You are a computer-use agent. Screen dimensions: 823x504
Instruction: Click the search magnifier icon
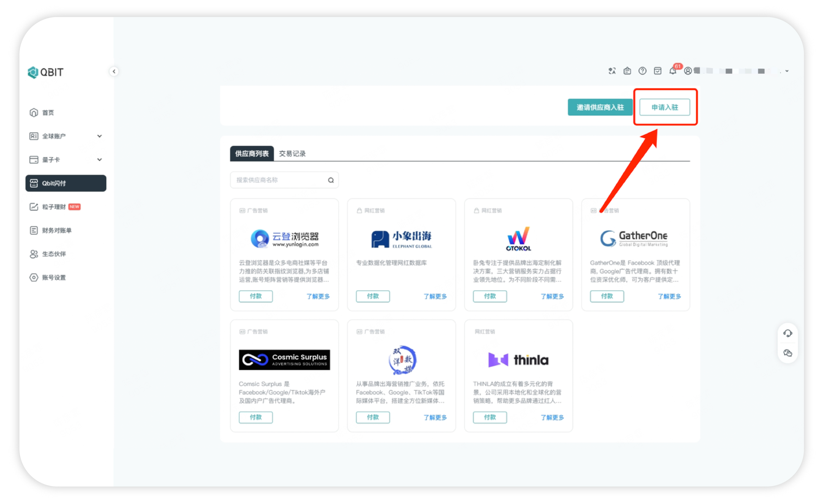coord(331,180)
